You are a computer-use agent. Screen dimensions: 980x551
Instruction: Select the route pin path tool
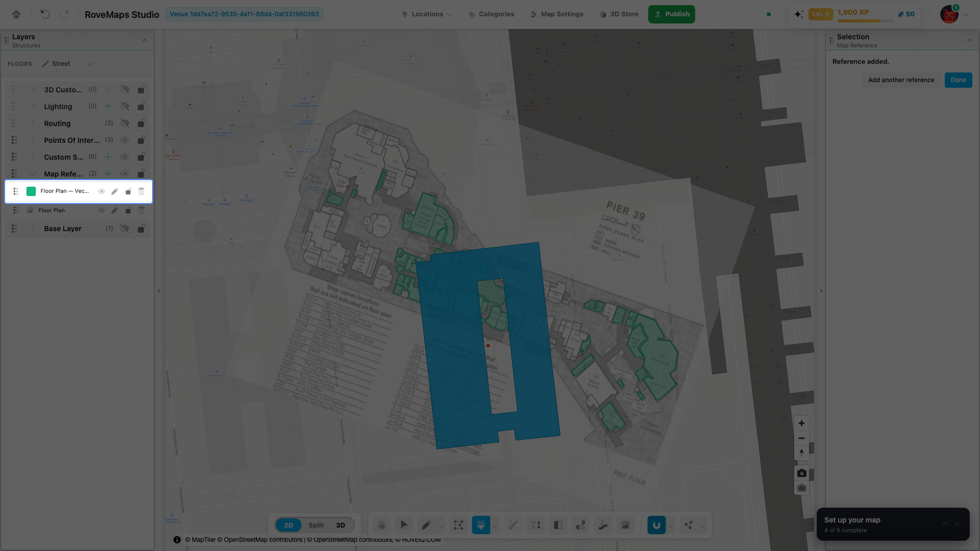click(x=580, y=525)
